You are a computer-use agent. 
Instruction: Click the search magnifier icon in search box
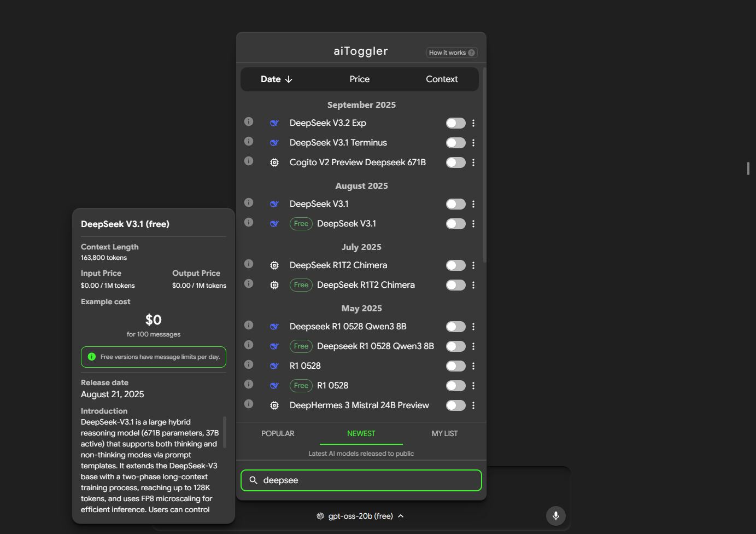coord(253,480)
